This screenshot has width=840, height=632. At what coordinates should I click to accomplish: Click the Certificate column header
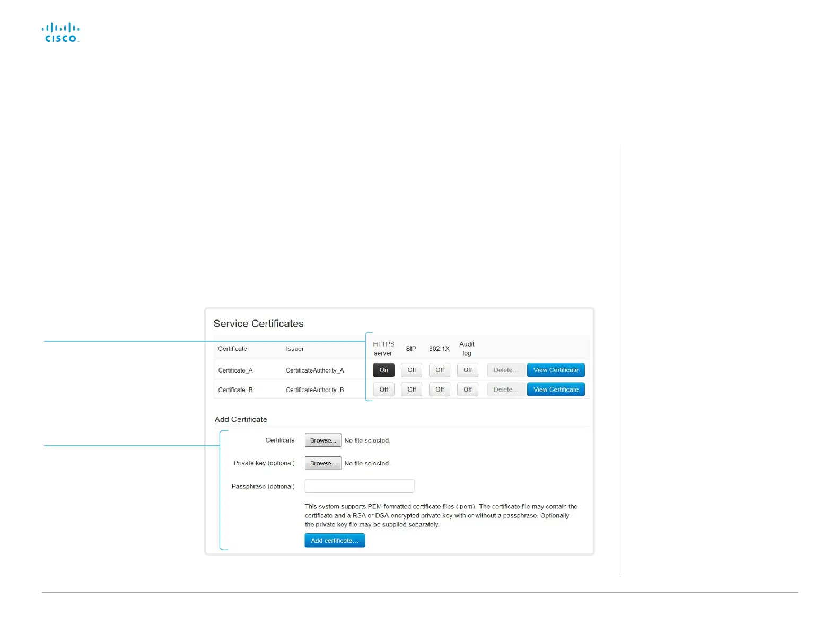[x=233, y=349]
